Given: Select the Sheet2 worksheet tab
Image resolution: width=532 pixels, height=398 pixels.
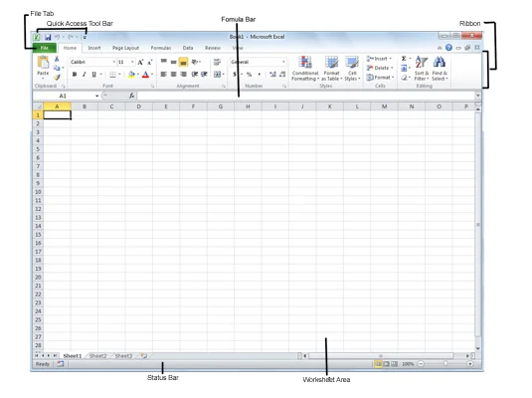Looking at the screenshot, I should coord(97,356).
